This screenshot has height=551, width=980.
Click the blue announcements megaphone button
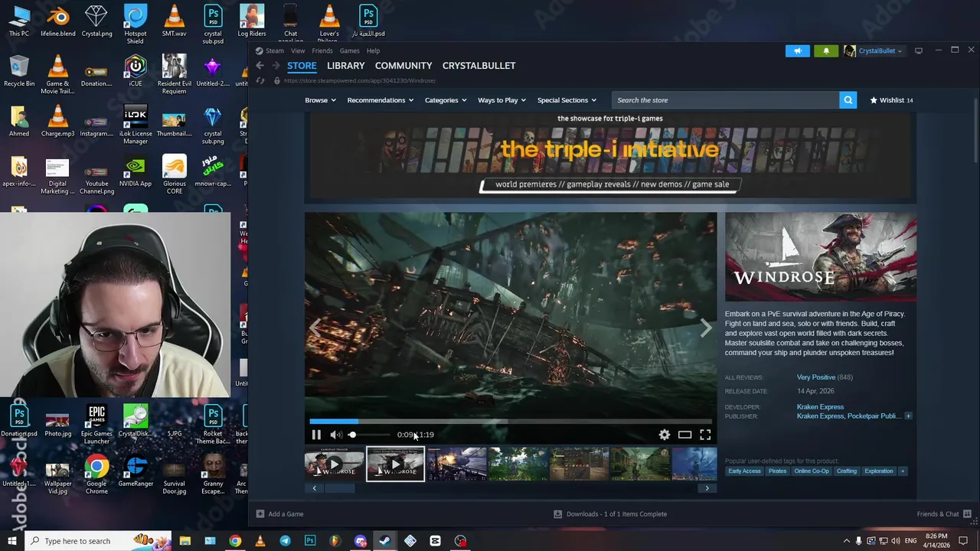(x=797, y=51)
